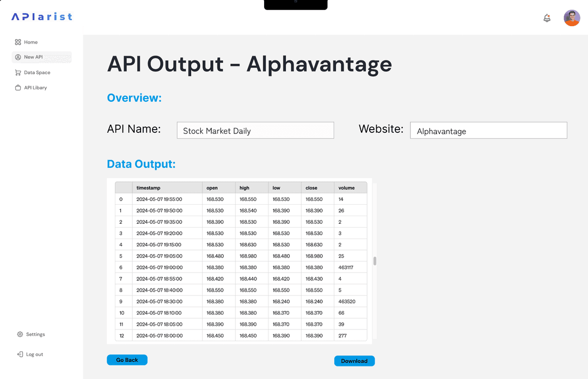Select timestamp 2024-05-07 19:05:00 cell

[167, 256]
